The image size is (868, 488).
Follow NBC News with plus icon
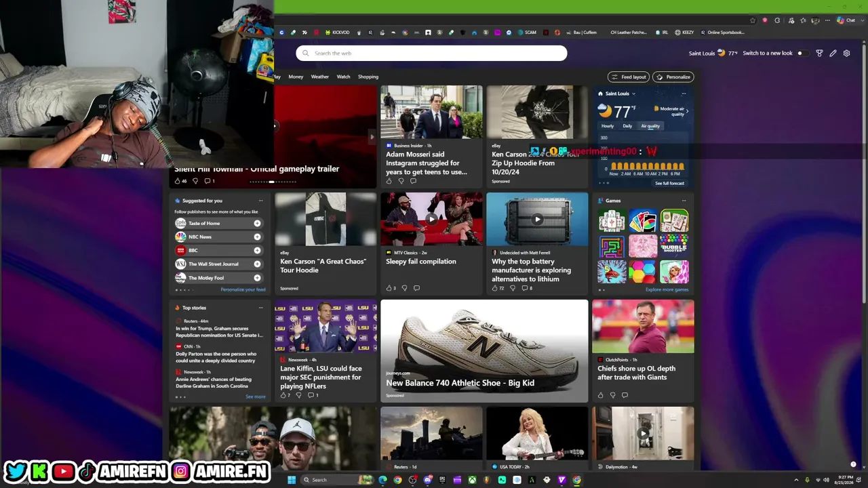pos(257,237)
